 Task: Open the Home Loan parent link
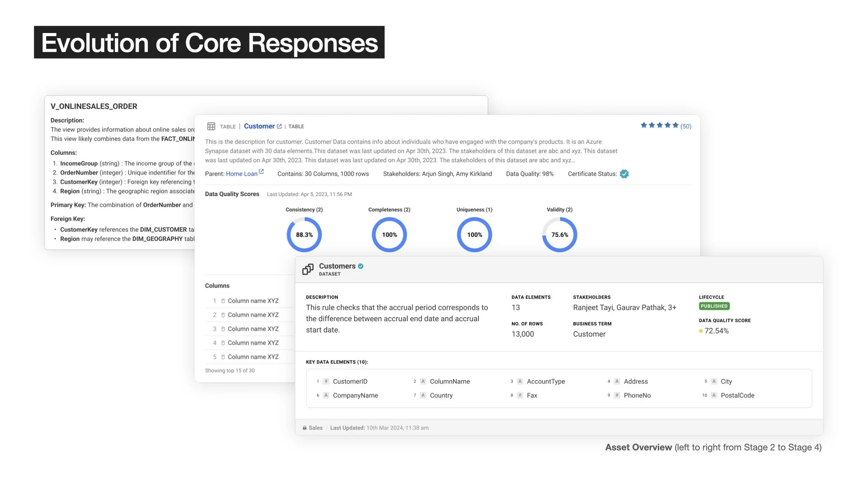click(x=241, y=174)
